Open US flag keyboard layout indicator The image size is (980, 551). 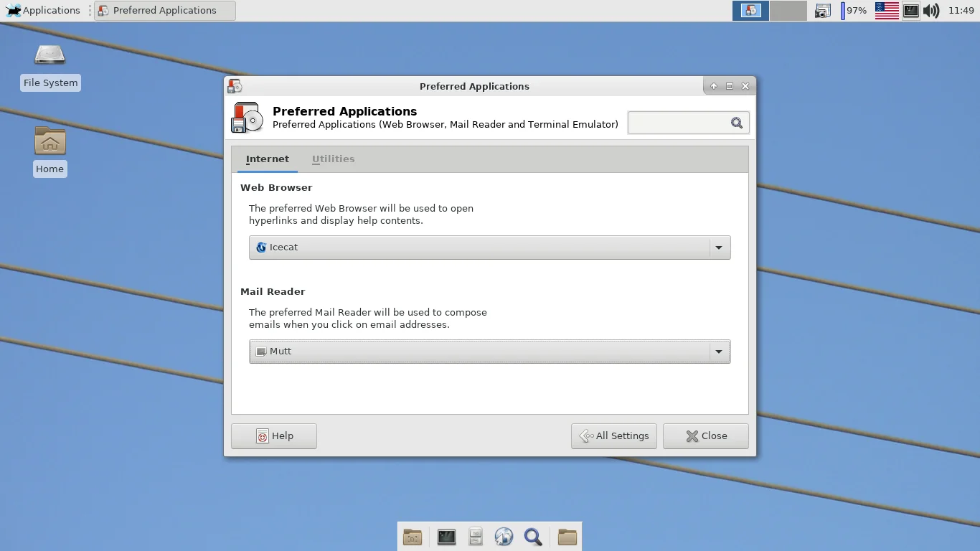coord(887,10)
